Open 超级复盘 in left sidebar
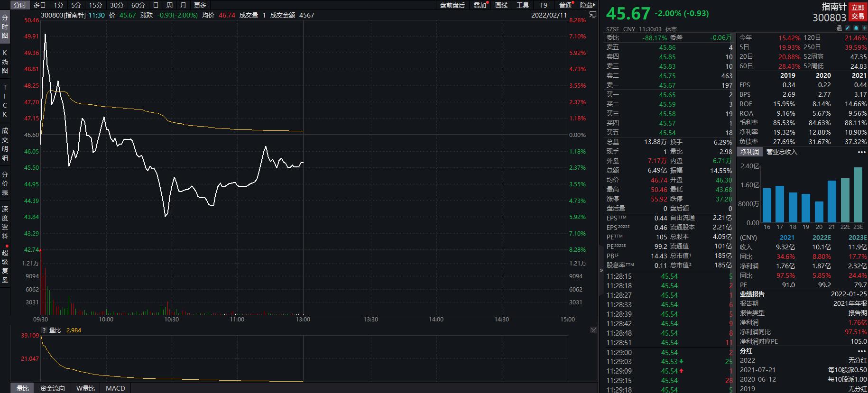Image resolution: width=868 pixels, height=393 pixels. tap(5, 265)
